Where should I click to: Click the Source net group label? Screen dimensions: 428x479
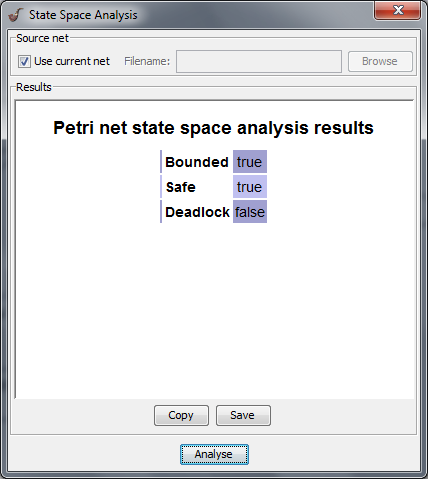tap(42, 38)
